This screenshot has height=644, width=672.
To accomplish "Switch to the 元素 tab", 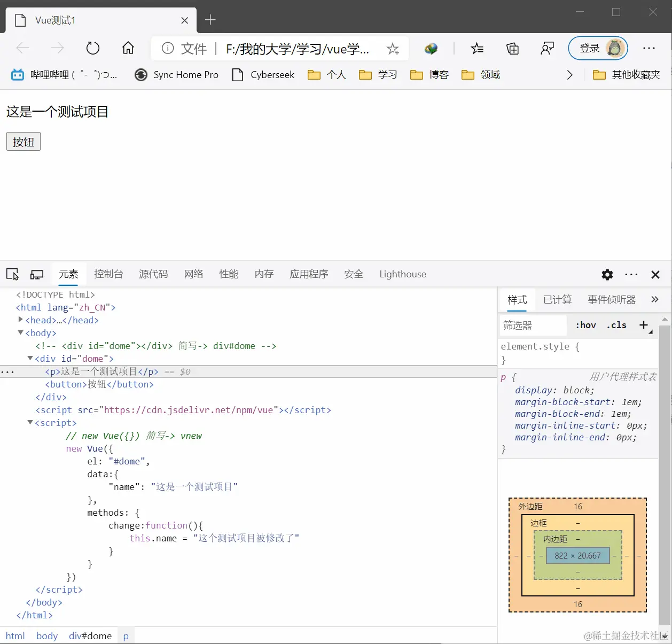I will [x=68, y=274].
